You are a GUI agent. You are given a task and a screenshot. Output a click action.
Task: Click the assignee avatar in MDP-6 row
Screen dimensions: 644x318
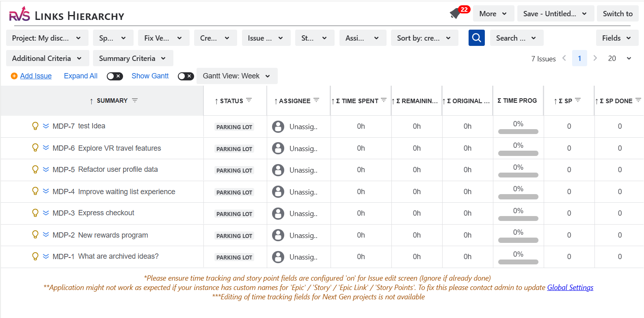pyautogui.click(x=278, y=148)
